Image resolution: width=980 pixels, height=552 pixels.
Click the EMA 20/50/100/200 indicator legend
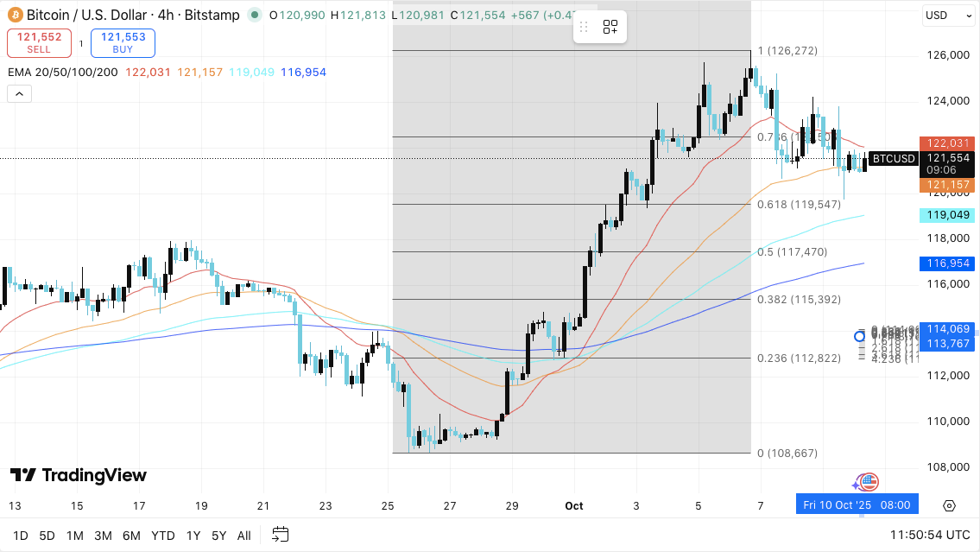point(62,72)
